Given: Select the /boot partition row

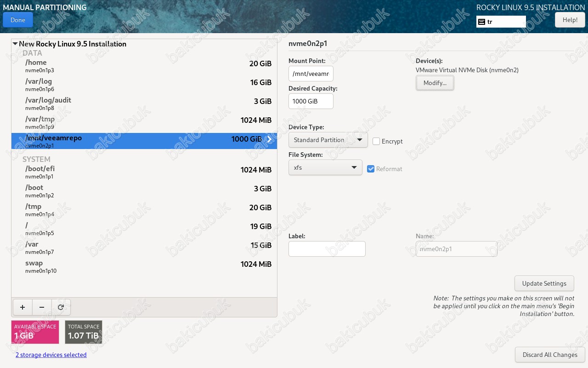Looking at the screenshot, I should [x=144, y=191].
